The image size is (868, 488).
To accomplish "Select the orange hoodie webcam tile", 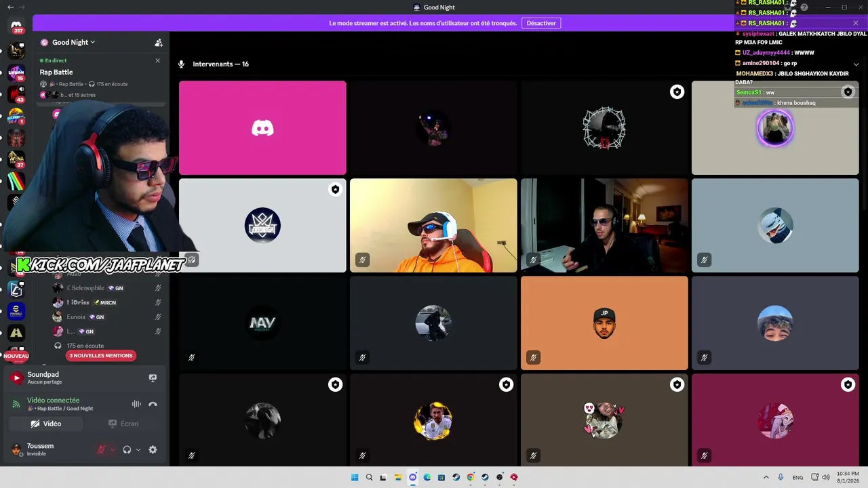I will [433, 226].
